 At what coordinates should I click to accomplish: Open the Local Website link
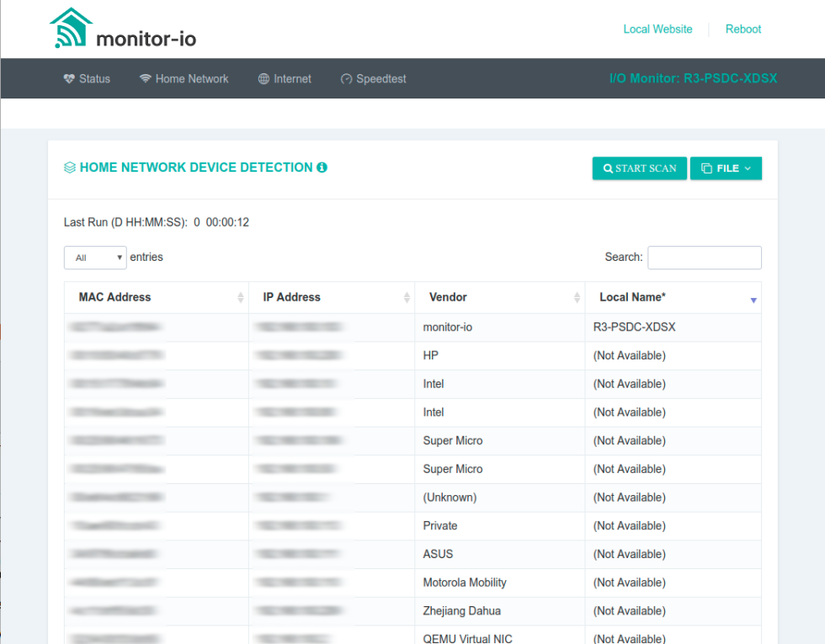(657, 29)
